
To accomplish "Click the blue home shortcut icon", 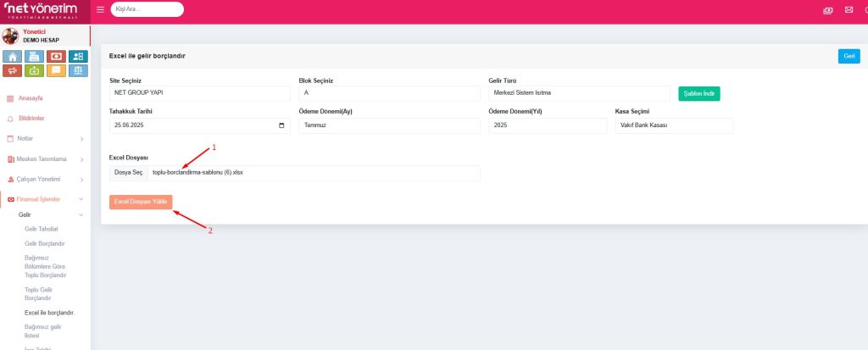I will click(x=13, y=57).
